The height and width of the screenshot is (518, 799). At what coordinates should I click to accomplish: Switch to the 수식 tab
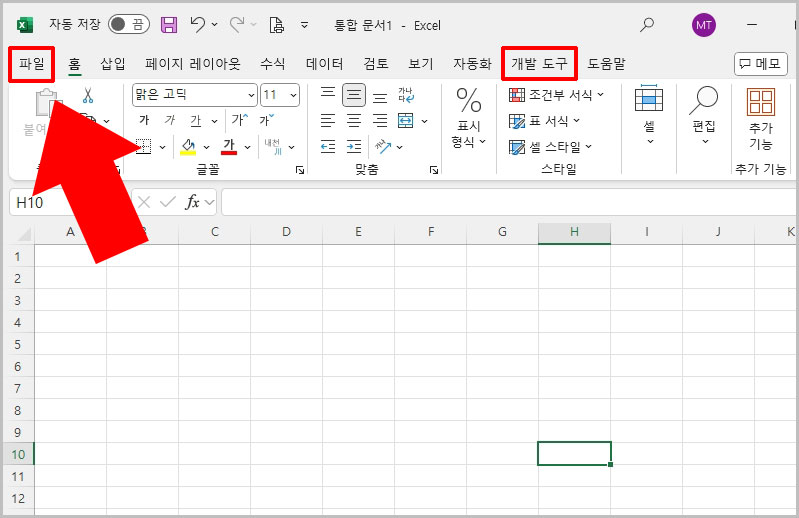(x=273, y=64)
